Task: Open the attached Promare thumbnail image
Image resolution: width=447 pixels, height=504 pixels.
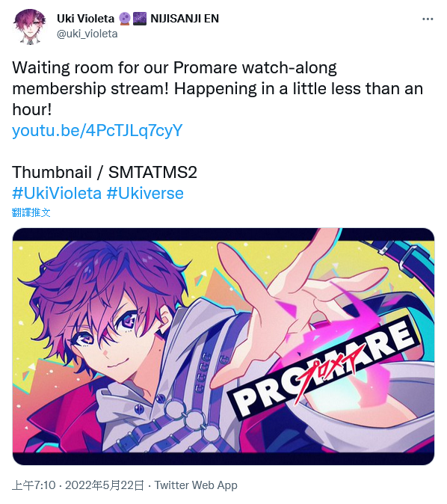Action: click(x=223, y=346)
